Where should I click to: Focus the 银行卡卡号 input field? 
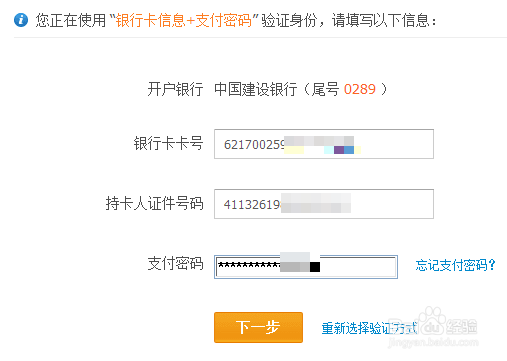pos(324,144)
